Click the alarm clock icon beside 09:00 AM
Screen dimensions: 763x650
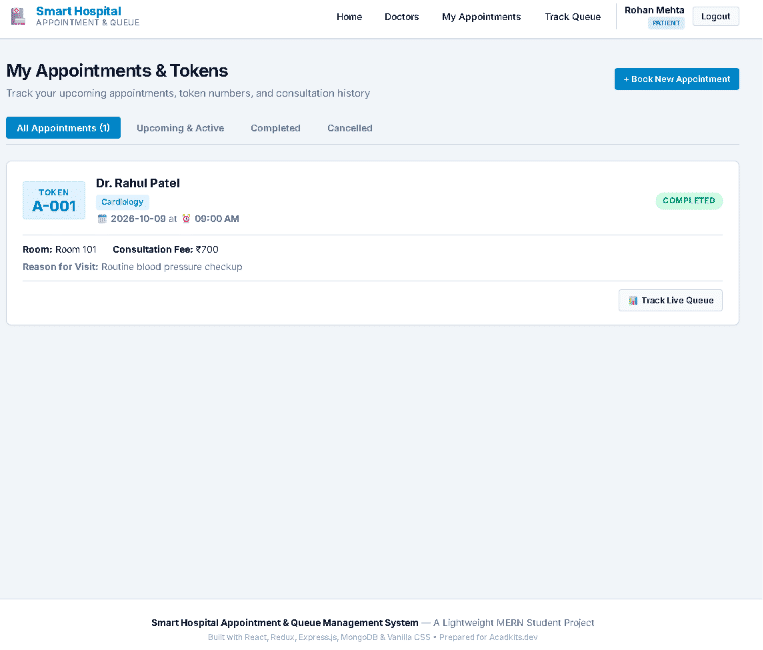click(186, 218)
